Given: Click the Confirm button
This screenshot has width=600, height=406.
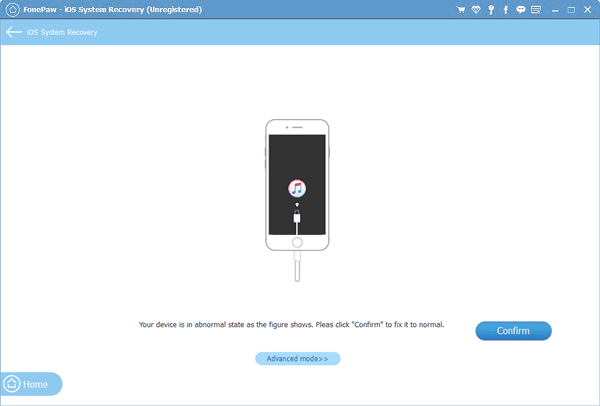Looking at the screenshot, I should [x=513, y=331].
